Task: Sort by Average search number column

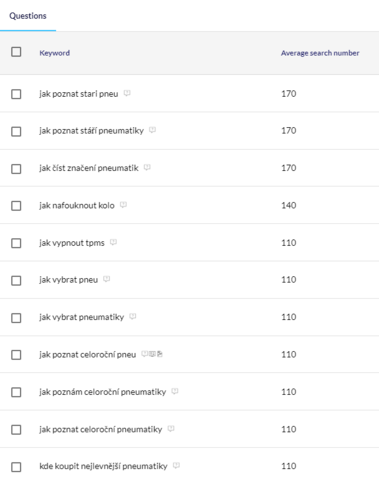Action: (x=320, y=53)
